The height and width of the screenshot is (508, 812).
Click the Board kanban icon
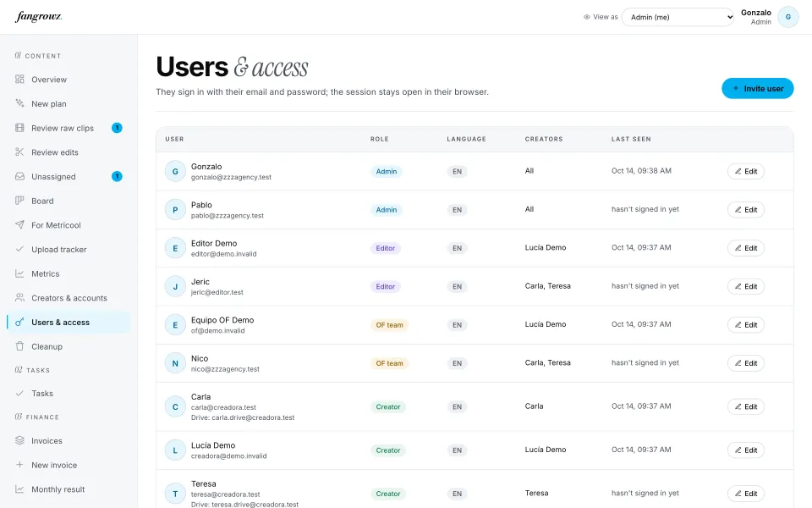click(19, 201)
